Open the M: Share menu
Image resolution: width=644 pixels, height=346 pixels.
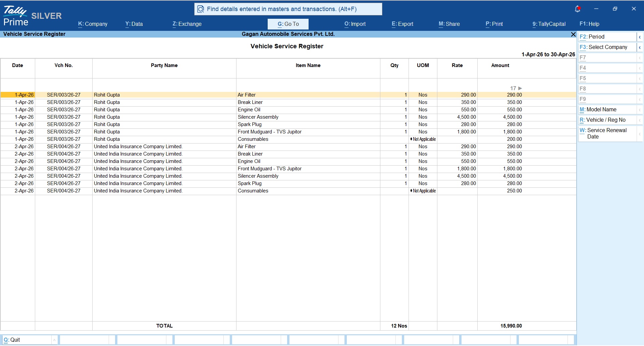tap(449, 24)
